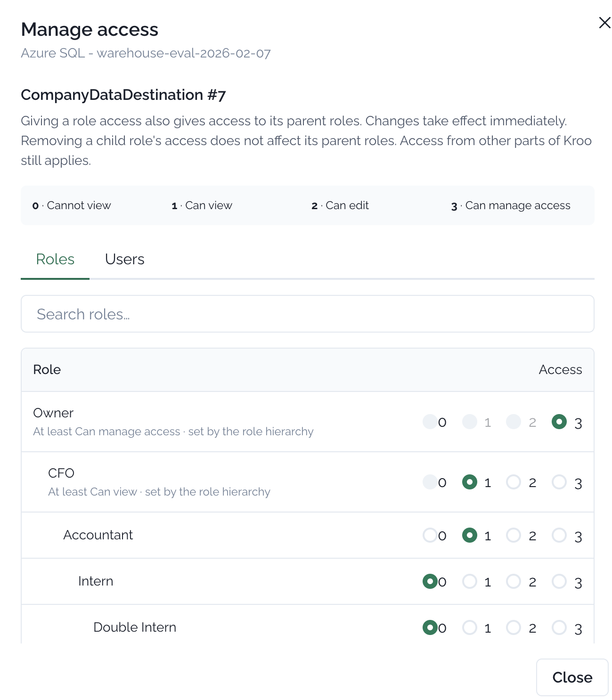Click the Access column header

(x=560, y=369)
